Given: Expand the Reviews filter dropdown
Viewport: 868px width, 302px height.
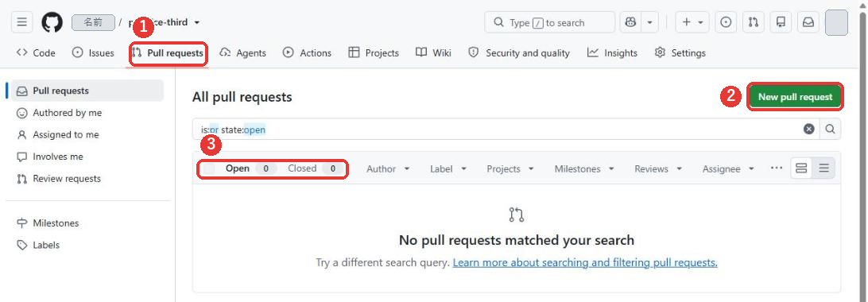Looking at the screenshot, I should click(x=658, y=168).
